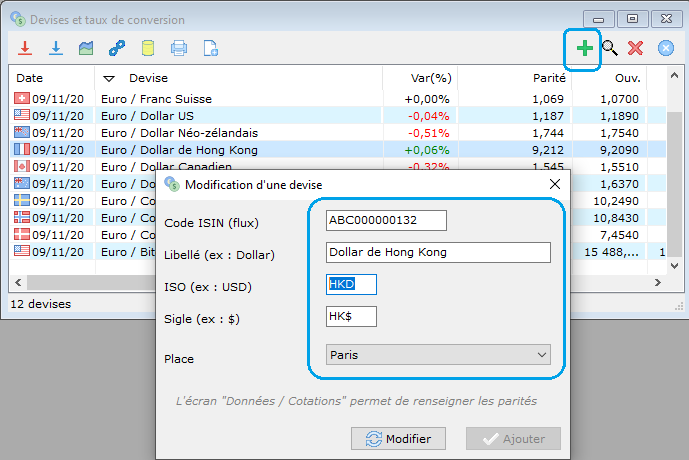
Task: Click the -0,04% variation cell
Action: [428, 116]
